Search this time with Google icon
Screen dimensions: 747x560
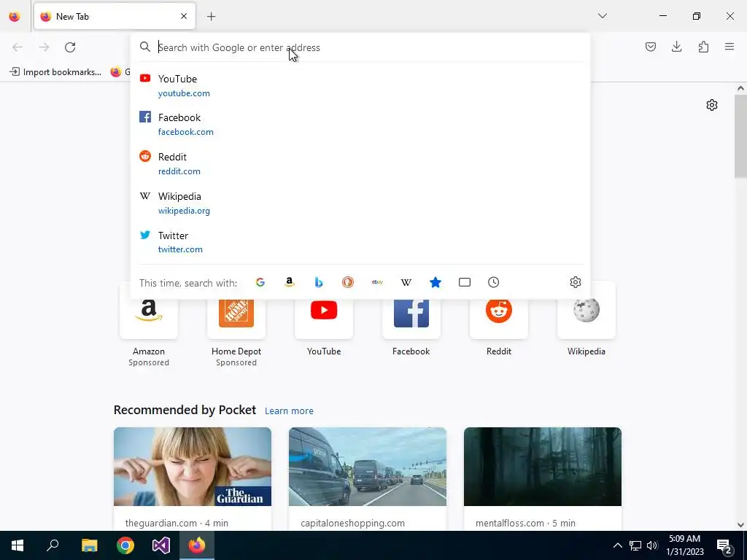point(260,282)
